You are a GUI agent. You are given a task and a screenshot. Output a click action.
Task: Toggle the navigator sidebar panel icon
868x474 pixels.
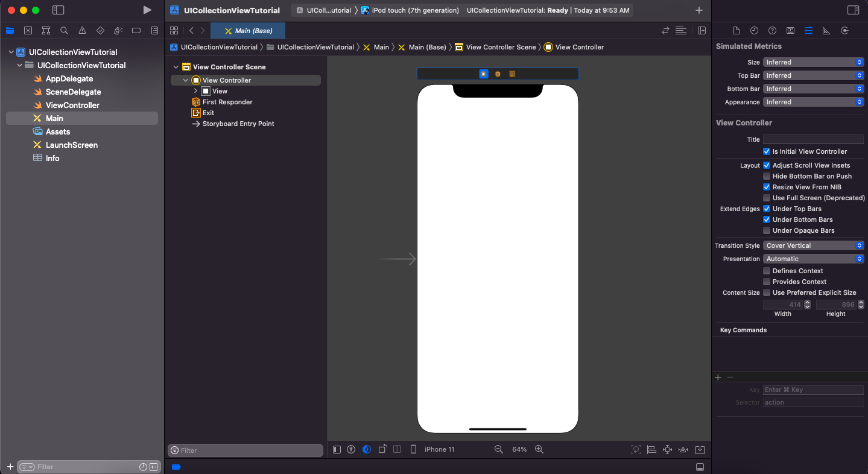click(58, 10)
